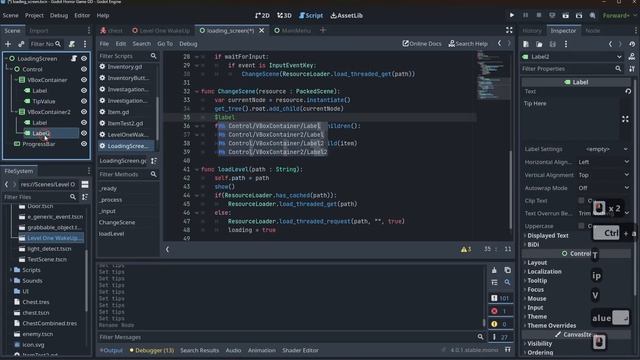Open Horizontal Alignment dropdown
The image size is (640, 360).
[x=603, y=162]
